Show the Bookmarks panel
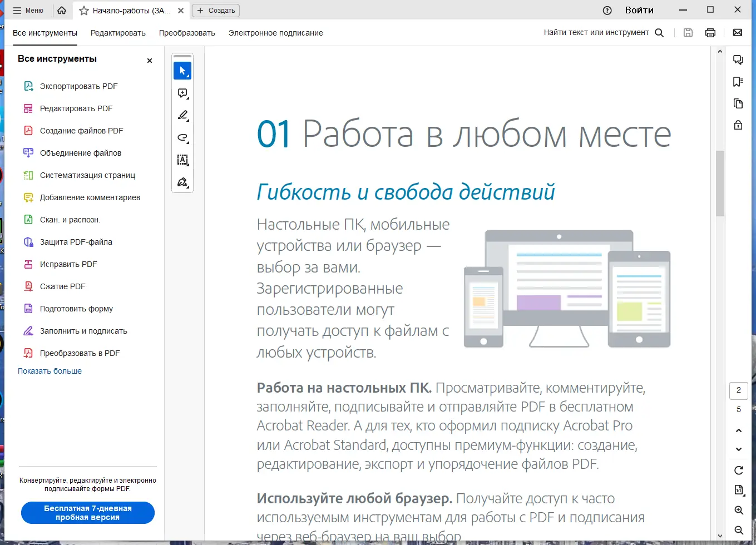The image size is (756, 545). pyautogui.click(x=738, y=82)
